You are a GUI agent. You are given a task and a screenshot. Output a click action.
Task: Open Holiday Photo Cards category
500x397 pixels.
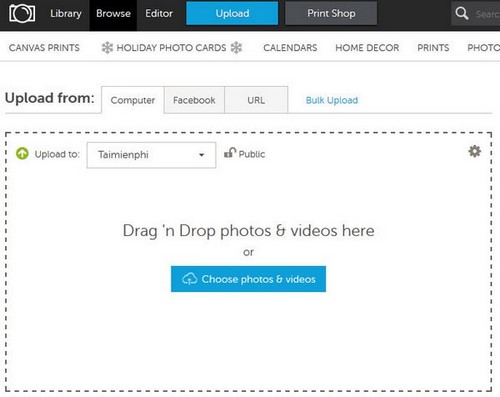[x=171, y=48]
